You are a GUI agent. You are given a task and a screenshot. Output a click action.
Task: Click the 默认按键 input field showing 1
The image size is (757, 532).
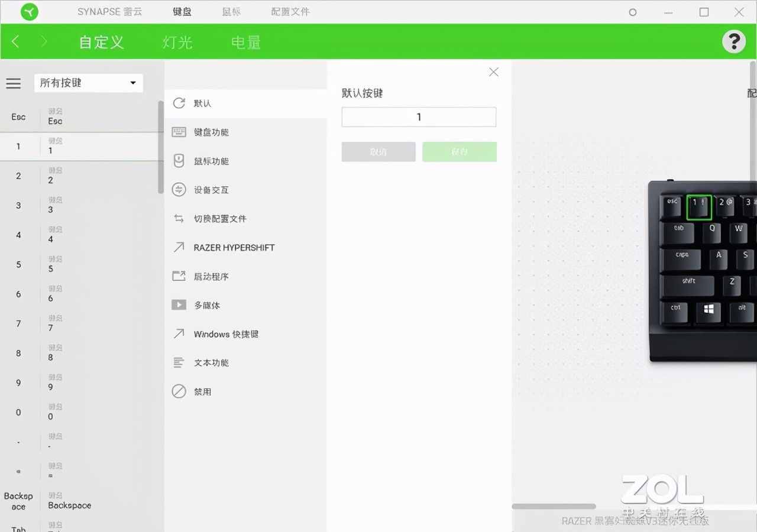pos(419,117)
